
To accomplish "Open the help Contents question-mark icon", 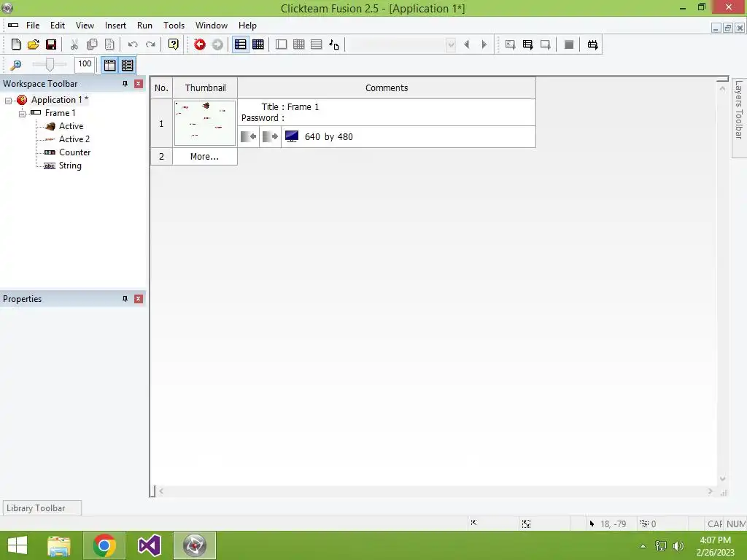I will [x=174, y=44].
